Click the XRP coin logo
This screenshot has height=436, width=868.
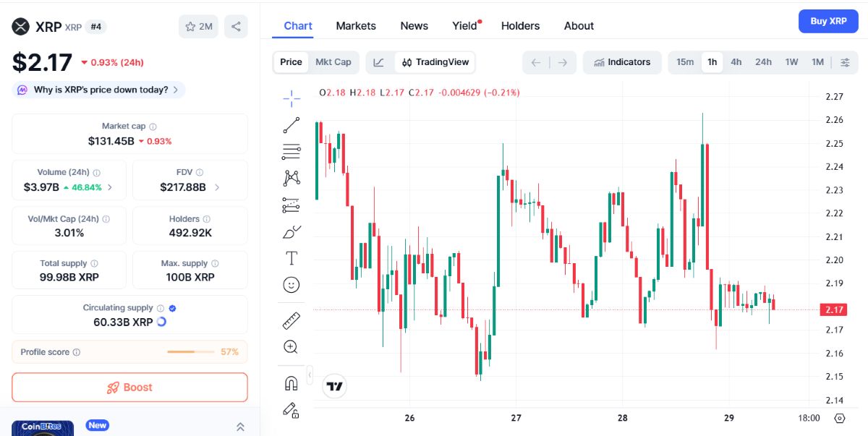pyautogui.click(x=20, y=27)
